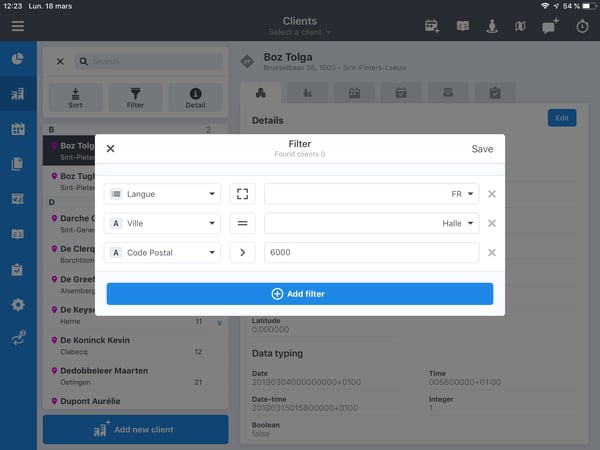This screenshot has height=450, width=600.
Task: Open calendar icon in left sidebar
Action: coord(18,129)
